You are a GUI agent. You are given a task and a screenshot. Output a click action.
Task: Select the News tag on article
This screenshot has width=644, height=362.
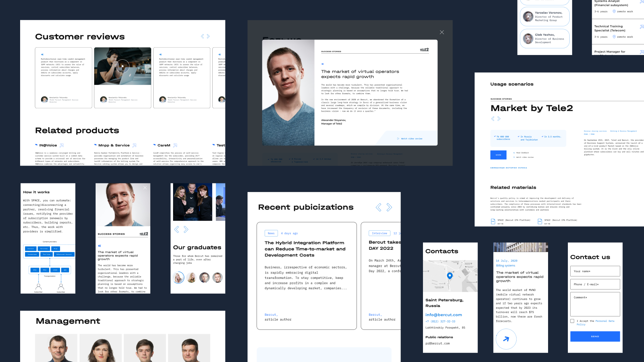point(271,233)
